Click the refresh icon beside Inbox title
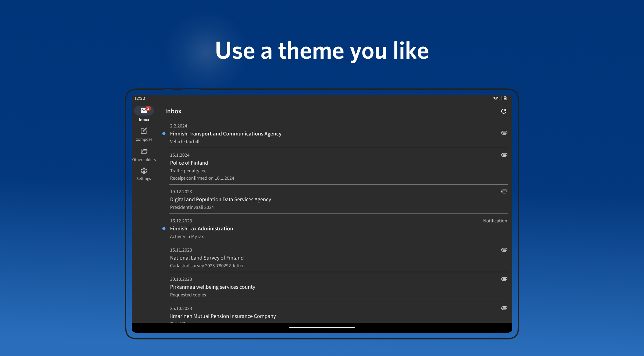 point(503,111)
